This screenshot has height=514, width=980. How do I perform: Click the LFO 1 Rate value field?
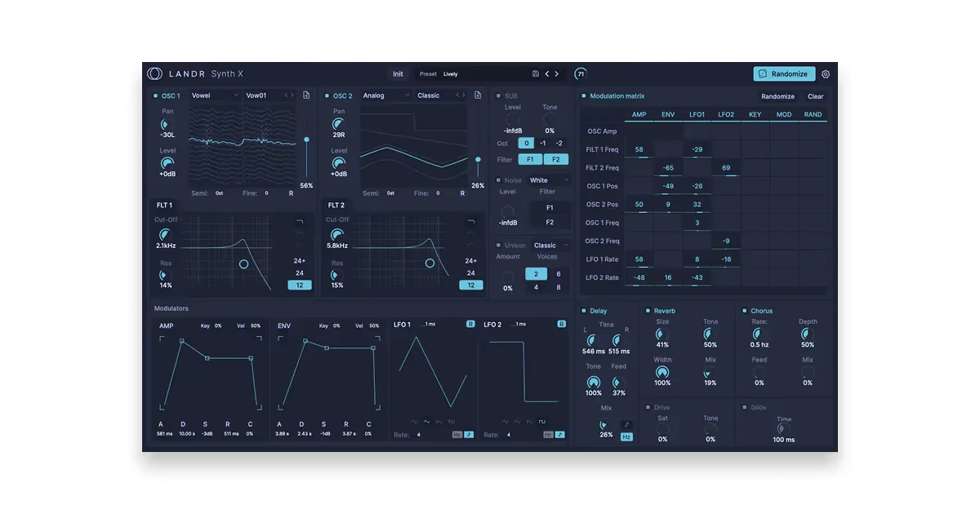click(x=419, y=435)
